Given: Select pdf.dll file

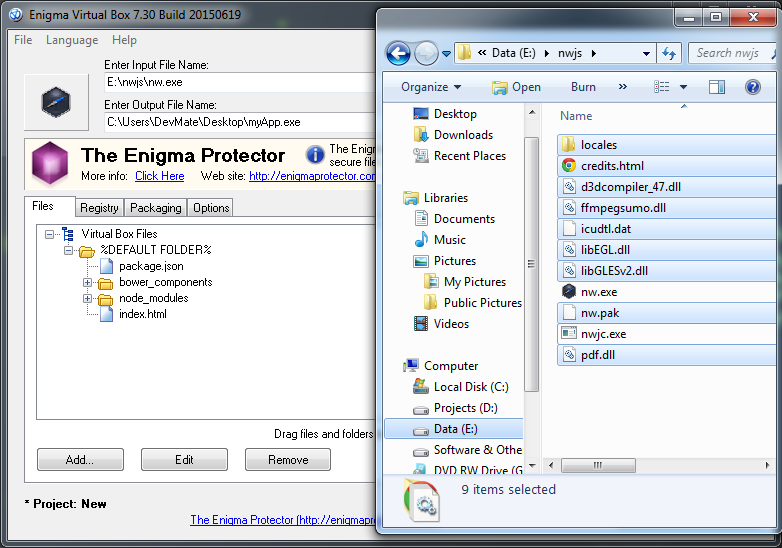Looking at the screenshot, I should pyautogui.click(x=667, y=355).
